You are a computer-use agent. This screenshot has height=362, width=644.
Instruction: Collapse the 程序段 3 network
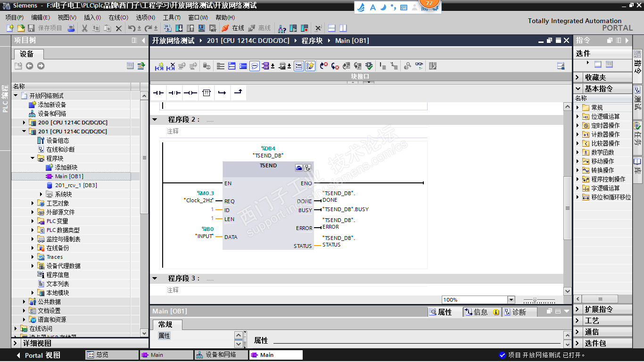pos(155,279)
